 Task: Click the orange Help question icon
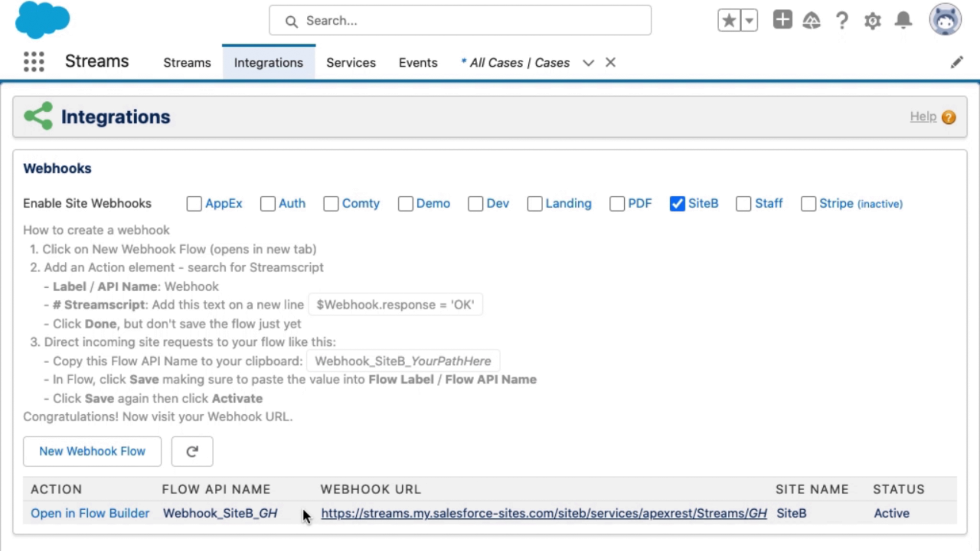click(x=948, y=117)
